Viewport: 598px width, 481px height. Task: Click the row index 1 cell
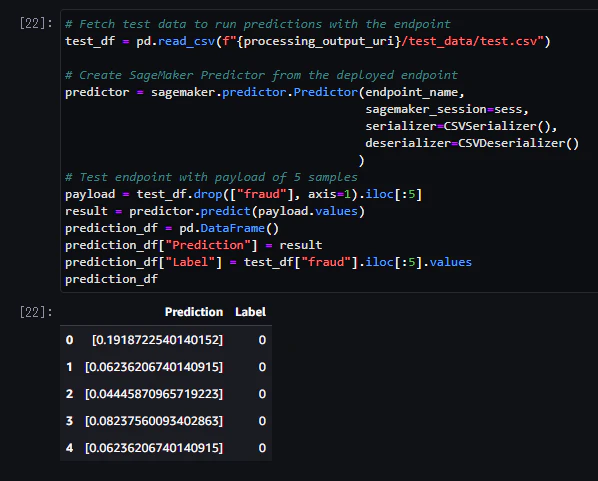point(69,367)
